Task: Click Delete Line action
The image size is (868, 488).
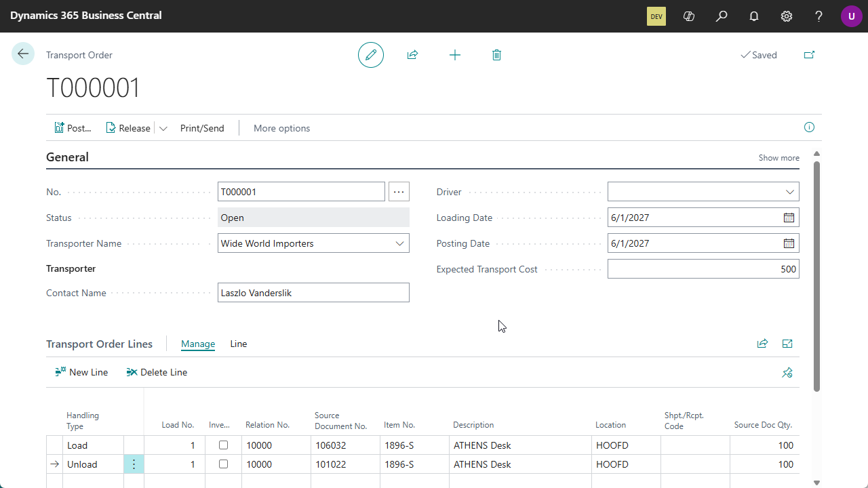Action: pyautogui.click(x=157, y=372)
